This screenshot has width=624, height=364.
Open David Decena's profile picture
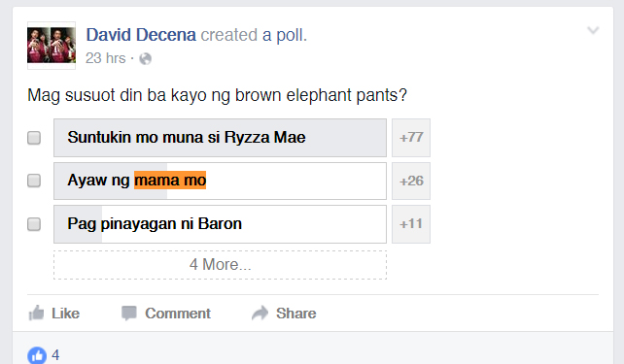tap(52, 46)
